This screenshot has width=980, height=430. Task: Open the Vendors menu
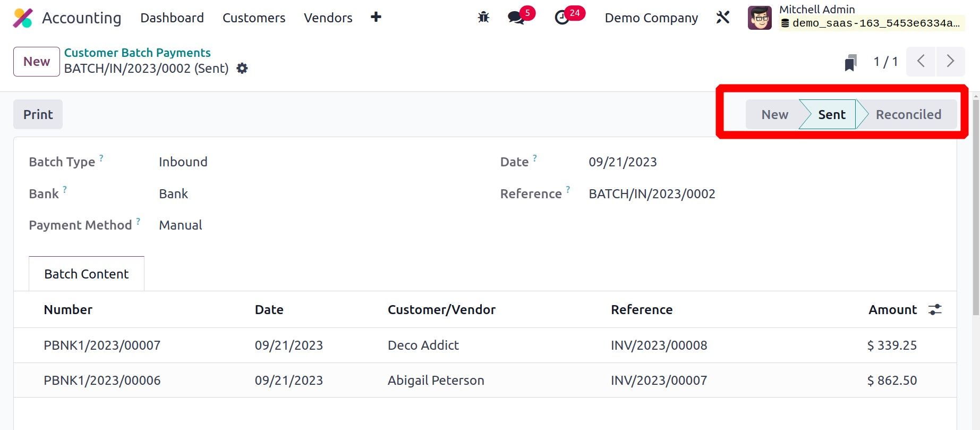[x=328, y=18]
